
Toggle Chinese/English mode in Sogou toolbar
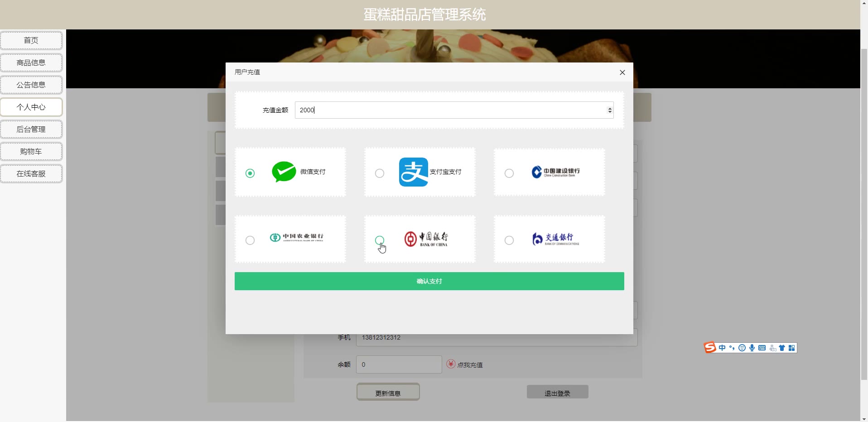(x=722, y=348)
